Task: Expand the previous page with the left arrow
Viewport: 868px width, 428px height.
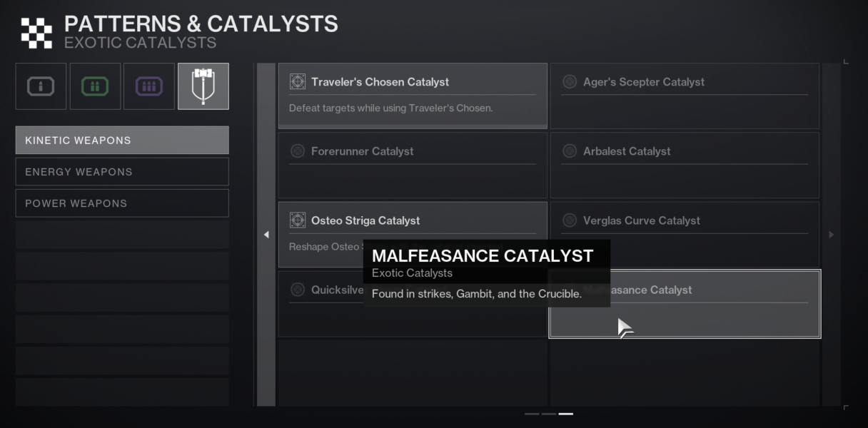Action: (265, 233)
